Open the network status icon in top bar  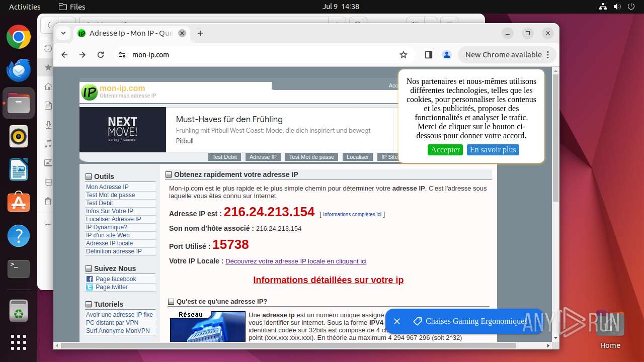(x=603, y=7)
